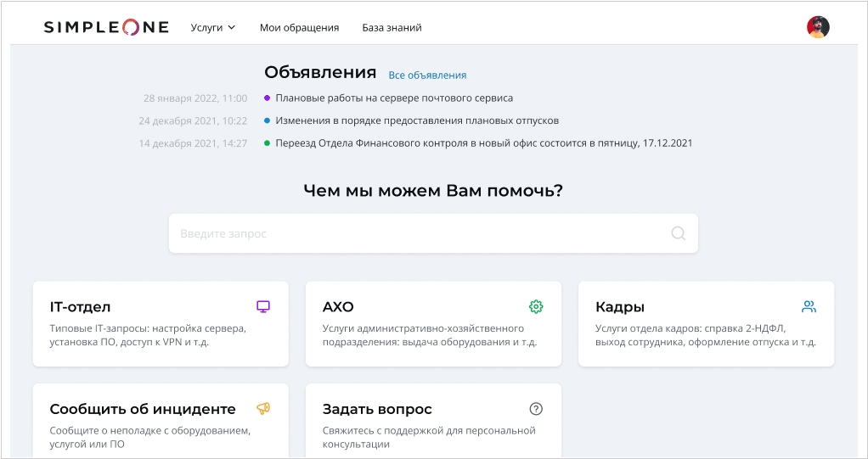Image resolution: width=868 pixels, height=459 pixels.
Task: Click the blue people icon on Кадры
Action: (x=809, y=306)
